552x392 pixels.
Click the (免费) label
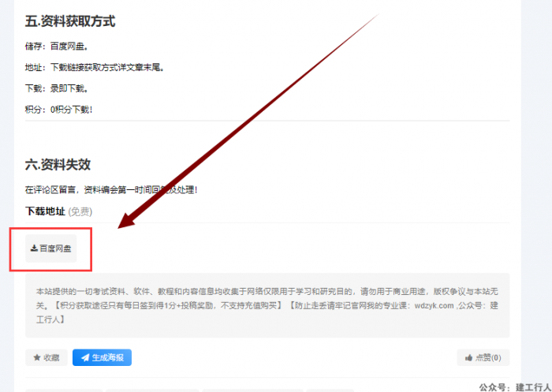pyautogui.click(x=80, y=211)
